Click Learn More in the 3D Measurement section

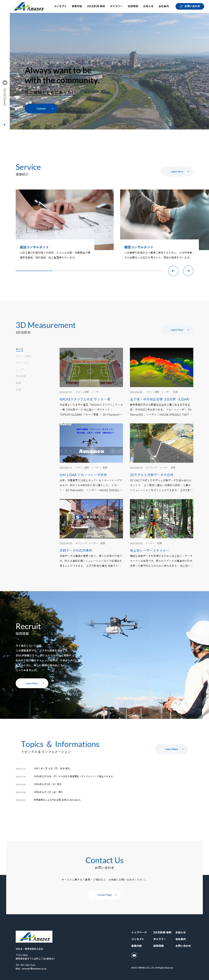click(x=177, y=330)
